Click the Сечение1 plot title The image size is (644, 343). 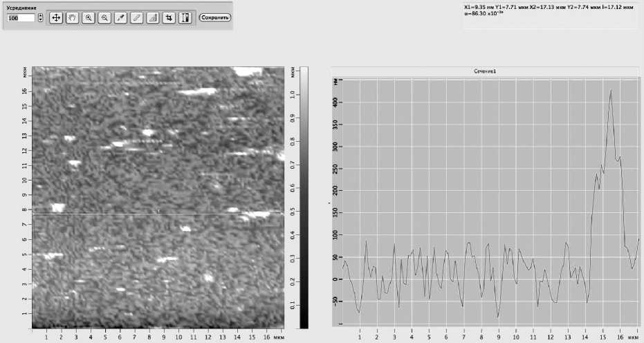tap(485, 71)
